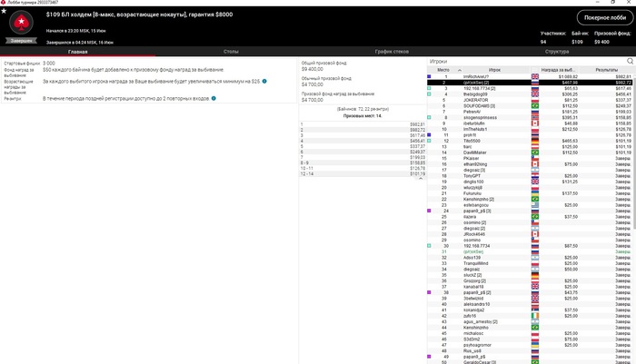
Task: Select player estebangocu in place 23
Action: [x=530, y=205]
